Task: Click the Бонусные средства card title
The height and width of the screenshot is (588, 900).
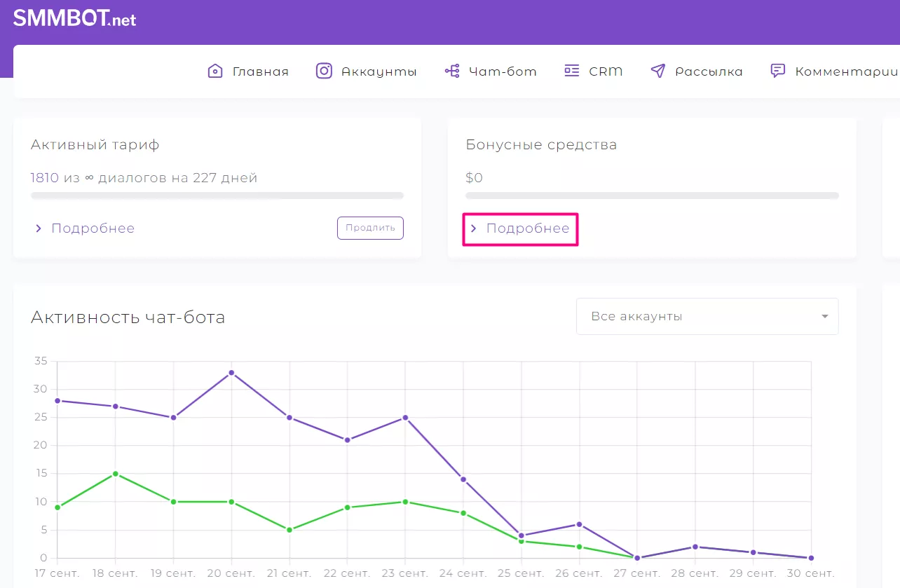Action: coord(541,145)
